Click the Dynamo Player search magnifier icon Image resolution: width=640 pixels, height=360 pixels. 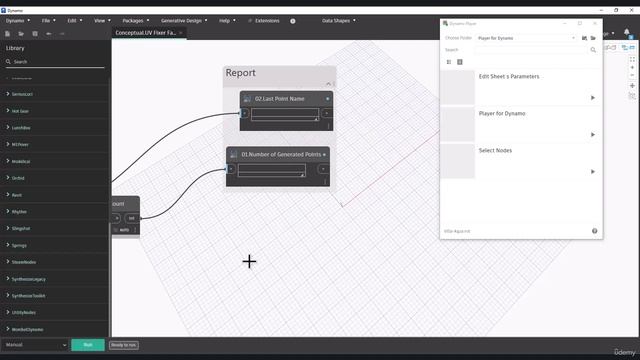point(593,50)
